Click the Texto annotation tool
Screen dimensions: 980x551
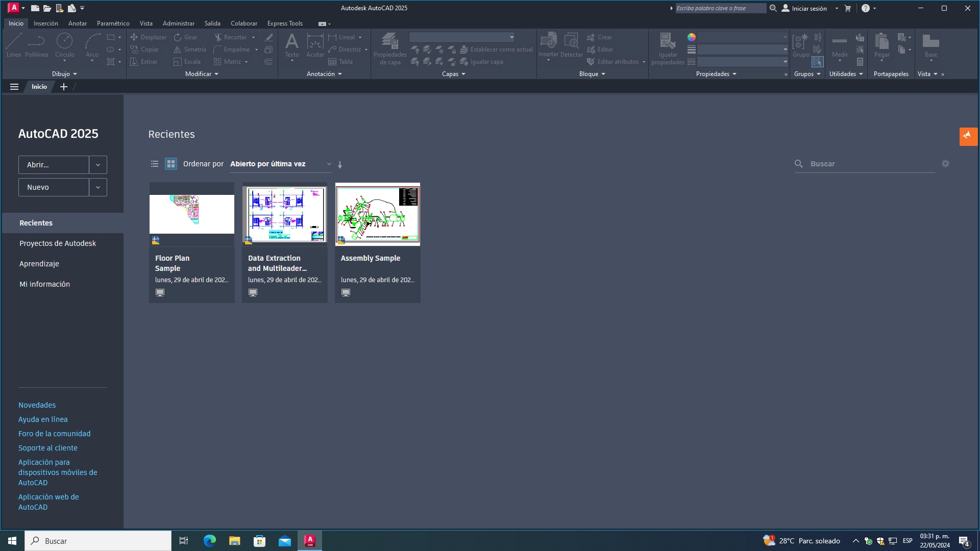click(292, 45)
